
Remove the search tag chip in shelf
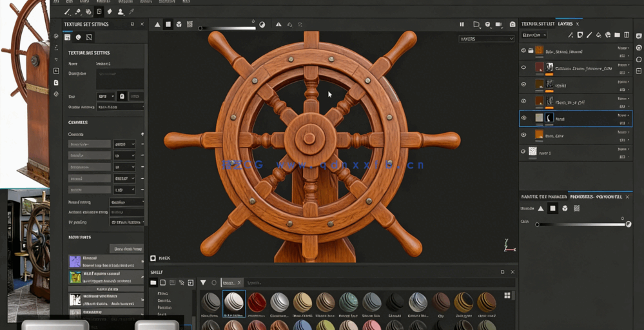point(240,283)
